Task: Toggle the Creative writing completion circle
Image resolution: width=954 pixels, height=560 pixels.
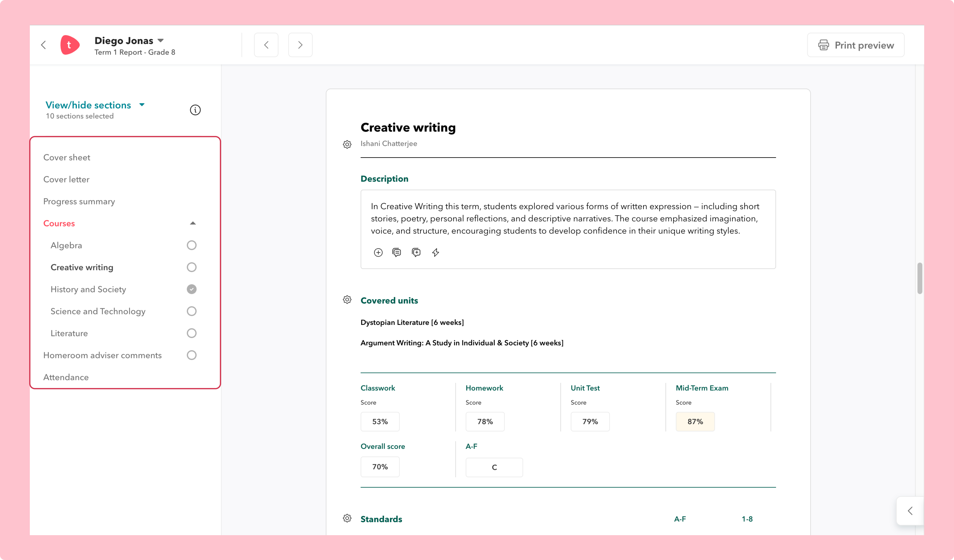Action: pos(192,267)
